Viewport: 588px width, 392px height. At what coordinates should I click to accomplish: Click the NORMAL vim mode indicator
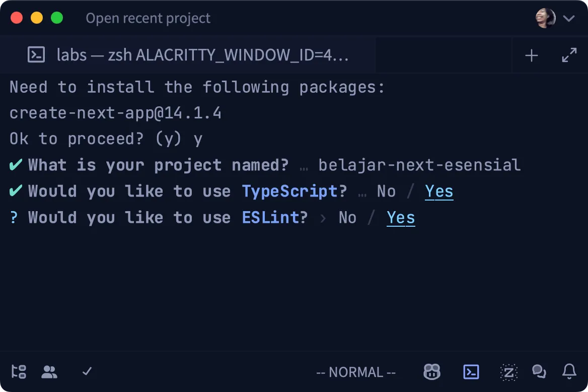pos(356,372)
